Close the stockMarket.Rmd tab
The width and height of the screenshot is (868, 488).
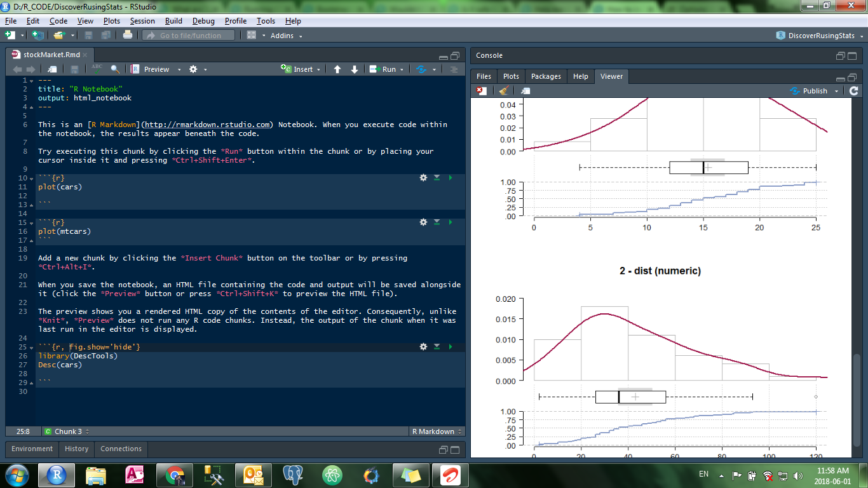click(86, 55)
